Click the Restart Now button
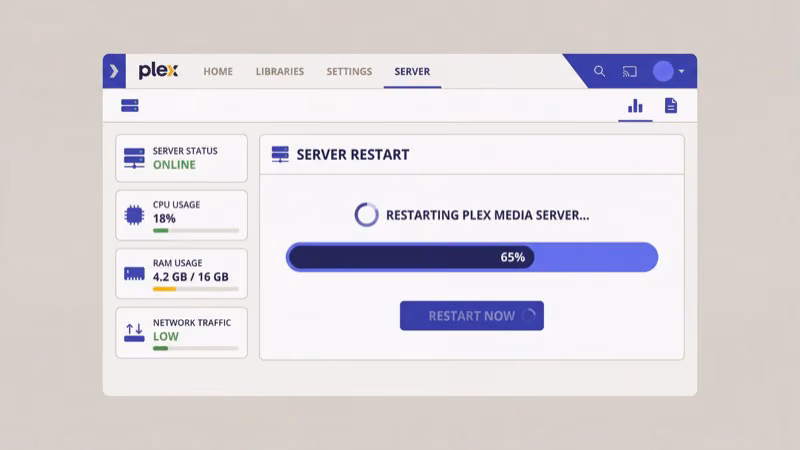This screenshot has height=450, width=800. pos(472,316)
